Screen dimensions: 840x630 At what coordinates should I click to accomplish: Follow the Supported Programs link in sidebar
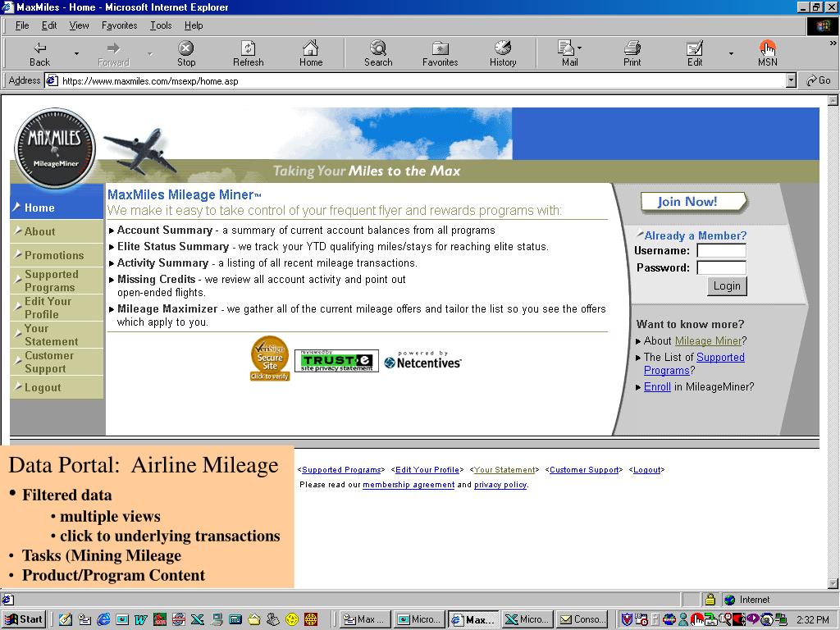[694, 363]
